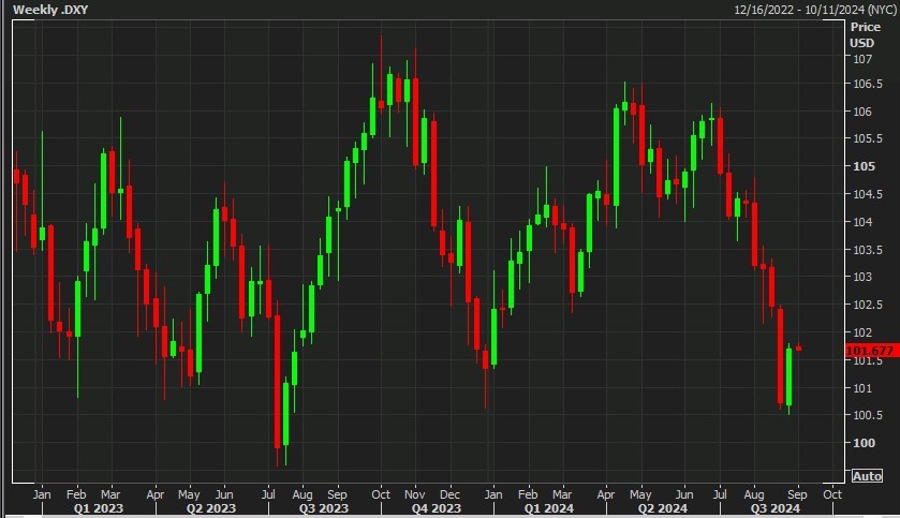Click the bold 105 price axis label
Image resolution: width=900 pixels, height=518 pixels.
tap(864, 166)
